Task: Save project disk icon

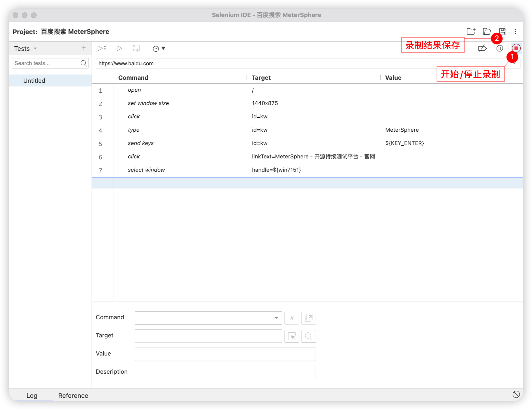Action: [x=502, y=32]
